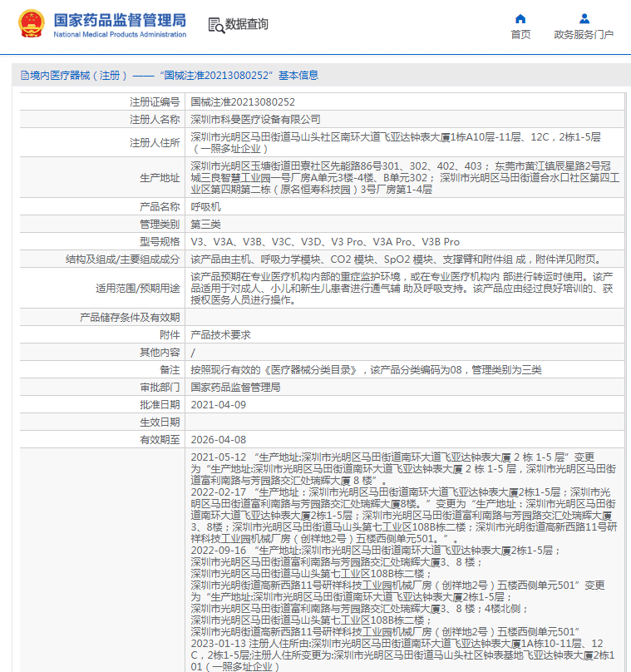Go to 首页 via its text label

tap(520, 35)
